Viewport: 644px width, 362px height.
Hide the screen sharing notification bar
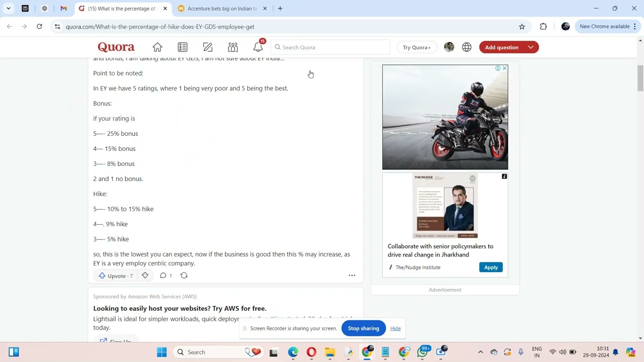(395, 328)
